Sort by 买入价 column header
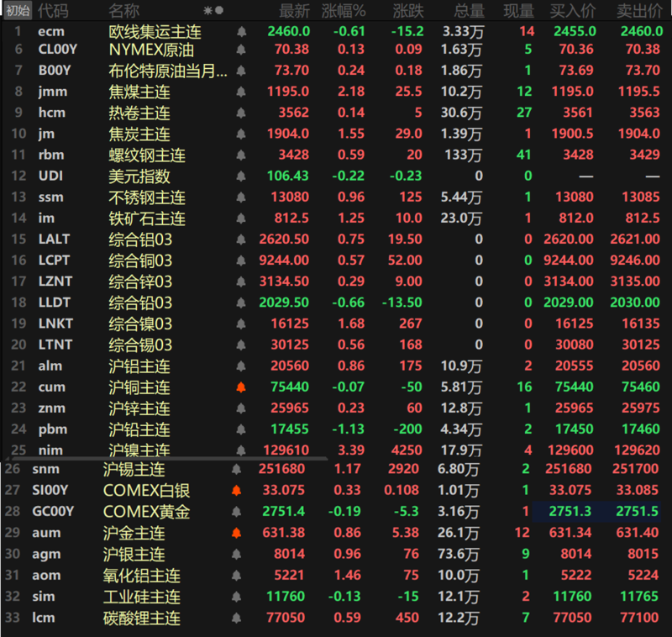 [x=573, y=11]
